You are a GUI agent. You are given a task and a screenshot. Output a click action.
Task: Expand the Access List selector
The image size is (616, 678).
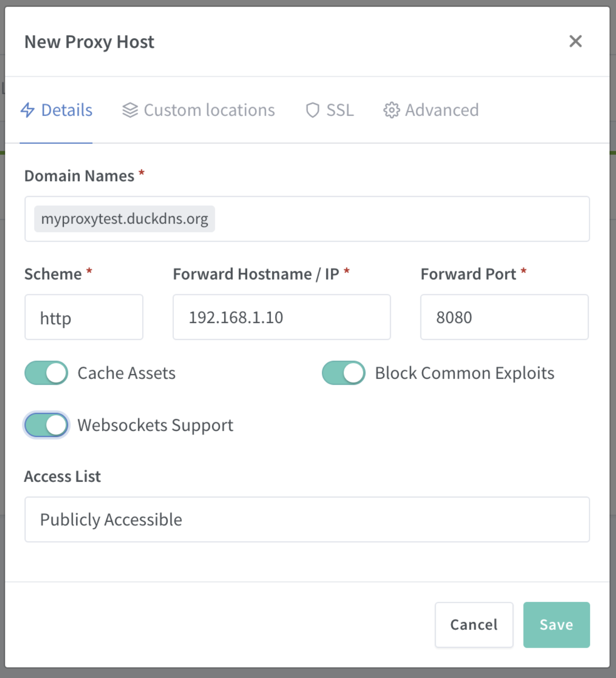click(307, 519)
